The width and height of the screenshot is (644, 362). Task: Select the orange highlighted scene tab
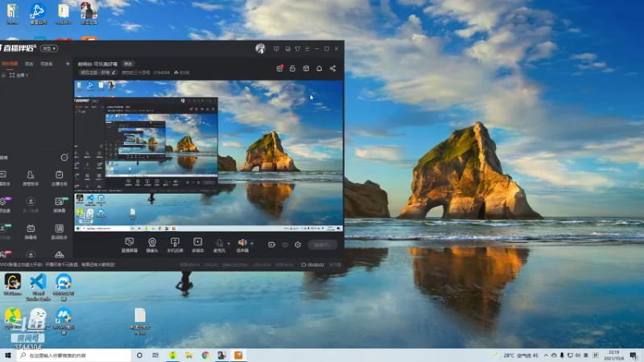pos(10,64)
